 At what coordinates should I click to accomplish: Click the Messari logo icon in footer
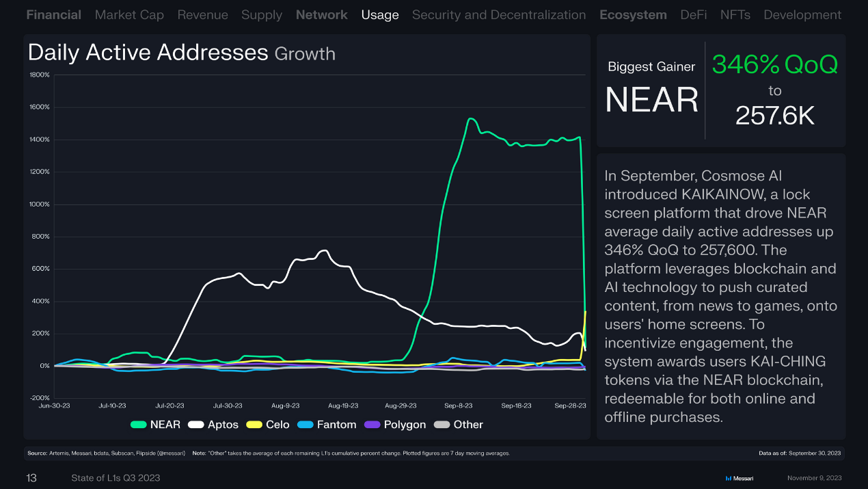[x=728, y=478]
